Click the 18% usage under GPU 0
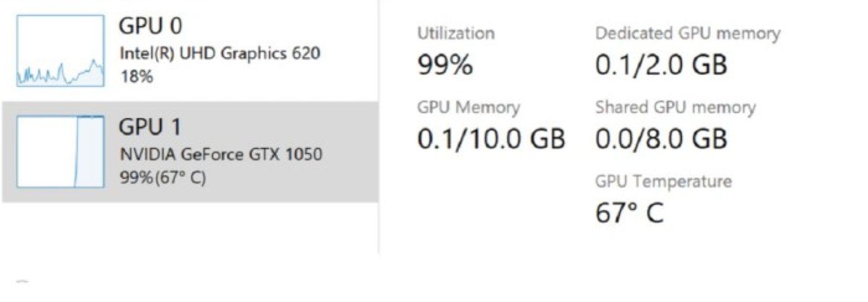 [137, 76]
